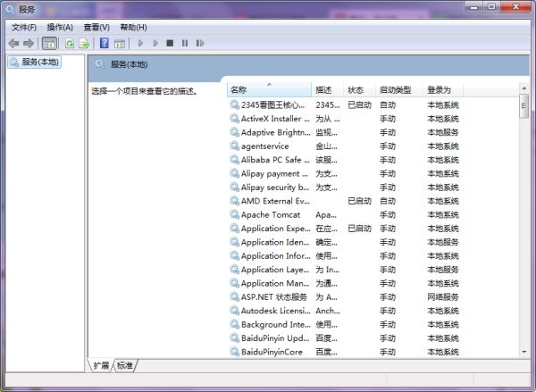Sort by the 描述 column header

(328, 90)
